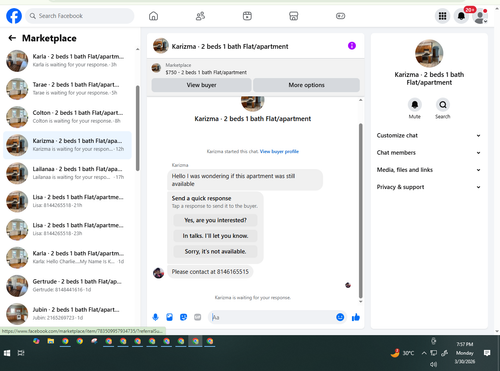
Task: Open Task View on the taskbar
Action: pyautogui.click(x=21, y=353)
